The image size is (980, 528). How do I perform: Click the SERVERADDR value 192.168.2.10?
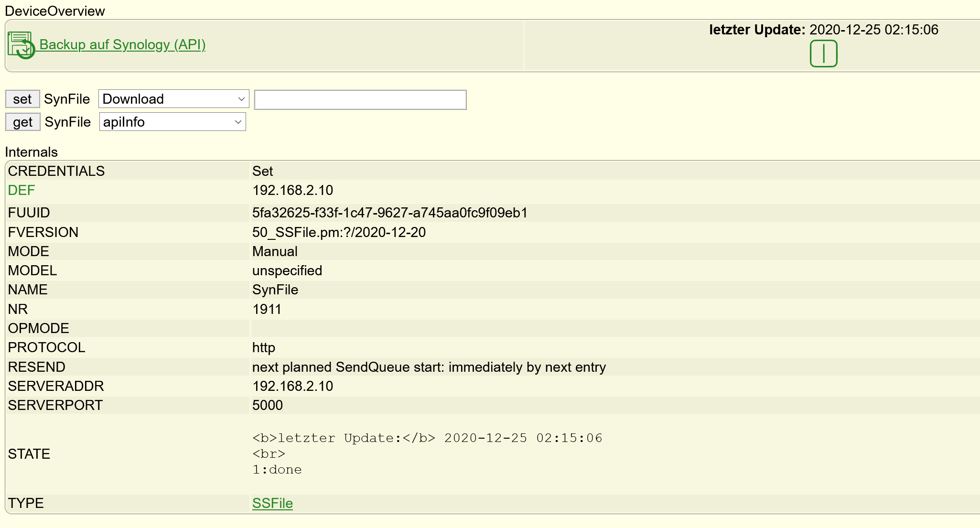tap(292, 386)
